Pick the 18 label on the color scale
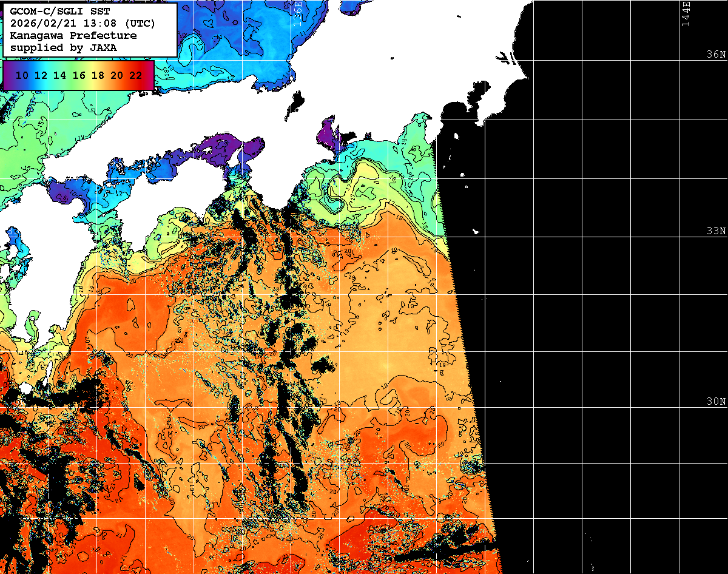Screen dimensions: 728x574 (x=98, y=75)
